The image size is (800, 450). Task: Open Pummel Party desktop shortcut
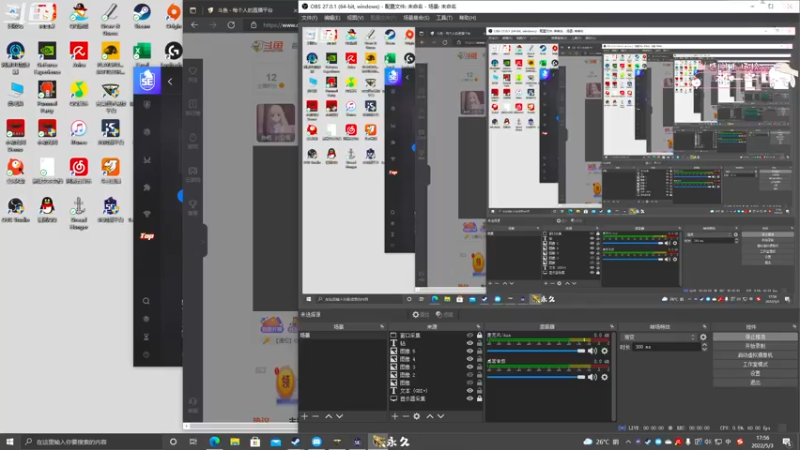(x=47, y=96)
